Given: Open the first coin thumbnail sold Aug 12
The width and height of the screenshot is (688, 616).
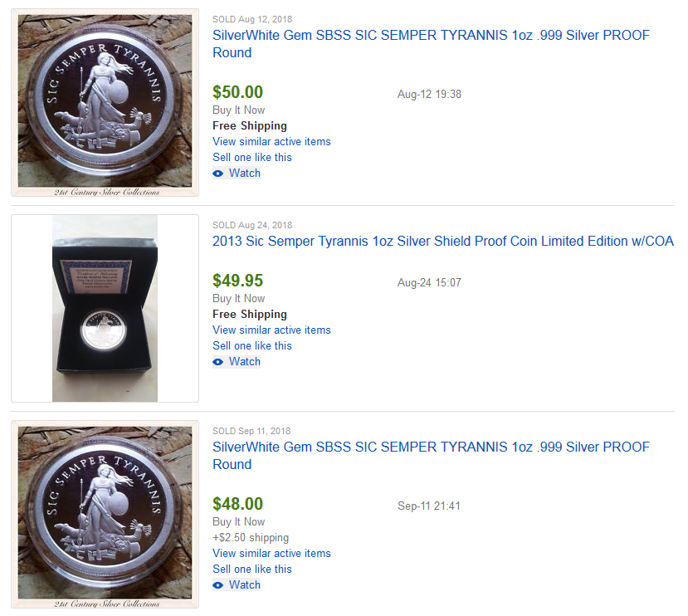Looking at the screenshot, I should (x=105, y=102).
